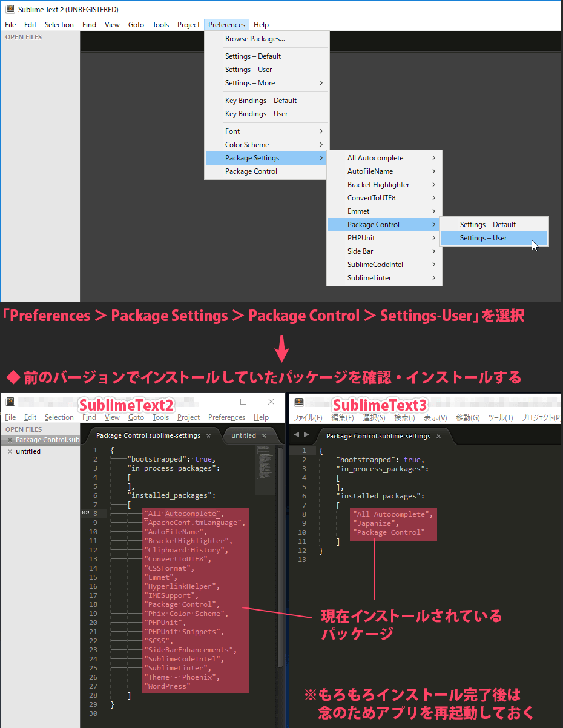Expand the Bracket Highlighter package submenu

[385, 185]
